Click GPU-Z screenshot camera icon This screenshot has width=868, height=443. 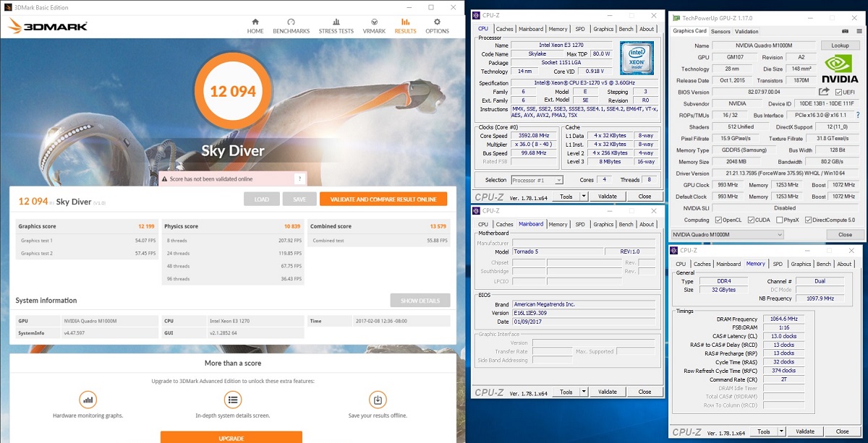tap(846, 32)
